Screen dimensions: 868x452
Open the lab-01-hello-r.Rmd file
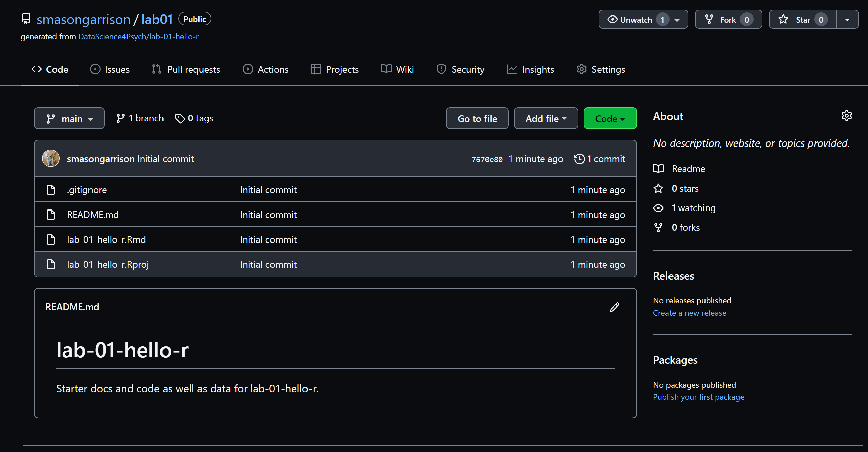point(106,239)
